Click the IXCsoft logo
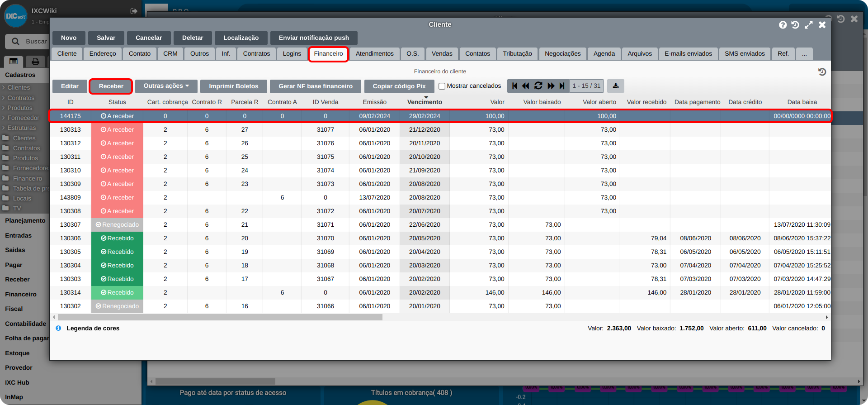This screenshot has width=868, height=405. [15, 16]
